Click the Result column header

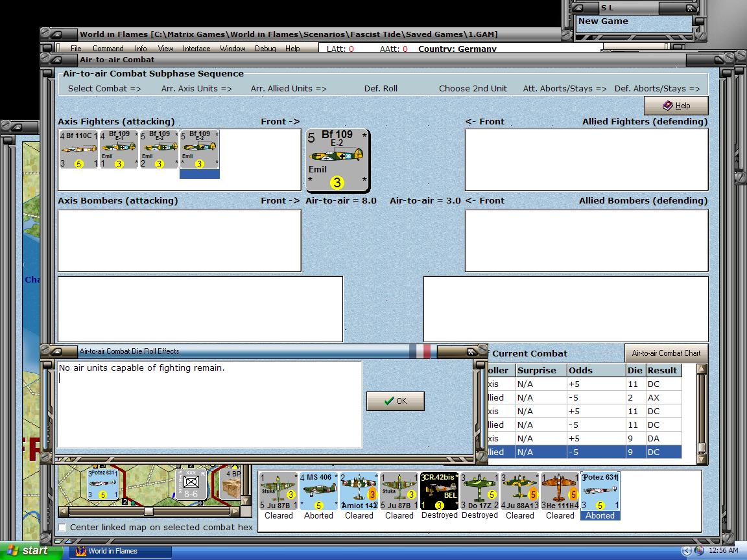(663, 370)
